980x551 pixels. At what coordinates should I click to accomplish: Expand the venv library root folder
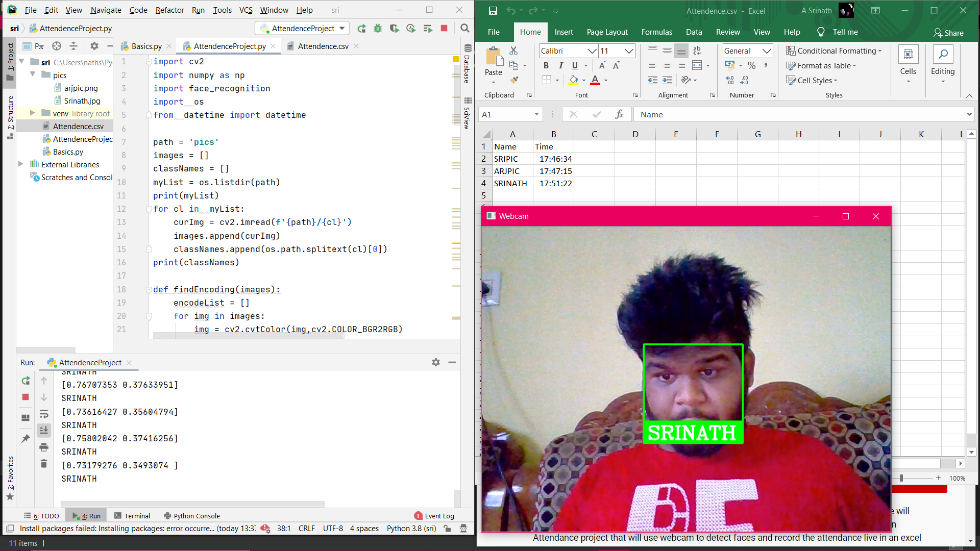click(x=32, y=113)
